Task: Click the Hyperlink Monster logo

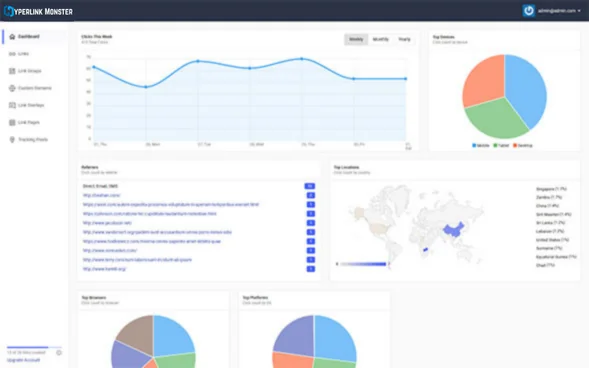Action: tap(38, 11)
